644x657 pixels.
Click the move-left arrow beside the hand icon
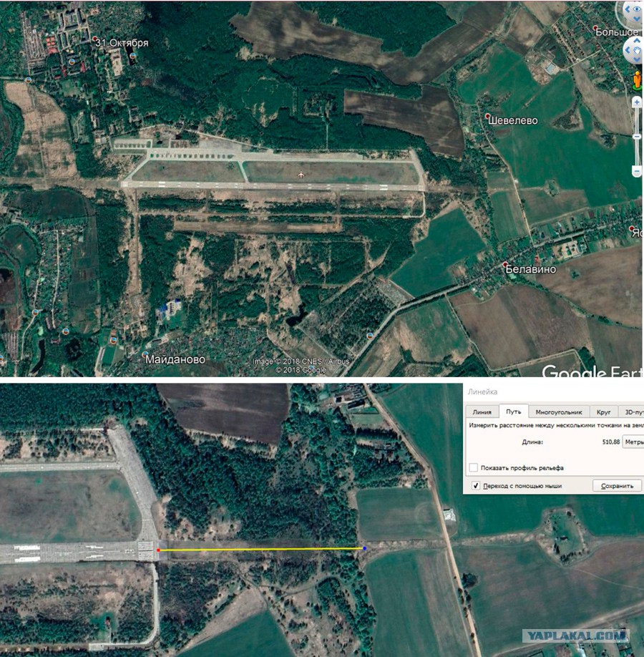[628, 50]
